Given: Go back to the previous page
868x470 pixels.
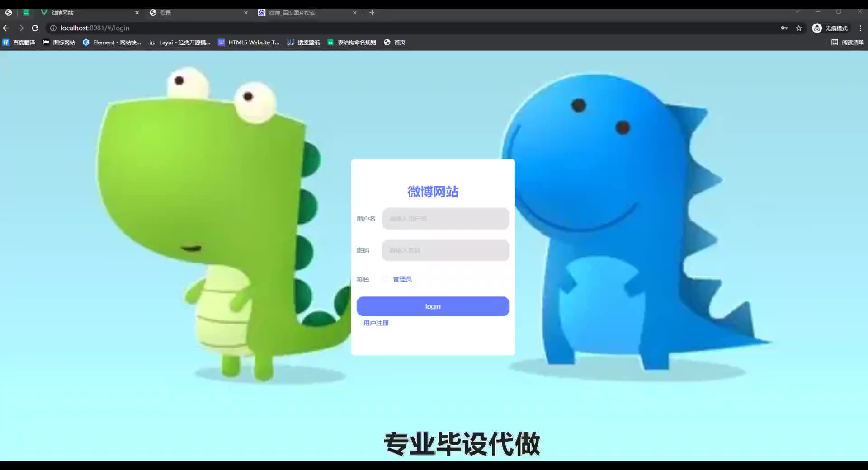Looking at the screenshot, I should (6, 28).
